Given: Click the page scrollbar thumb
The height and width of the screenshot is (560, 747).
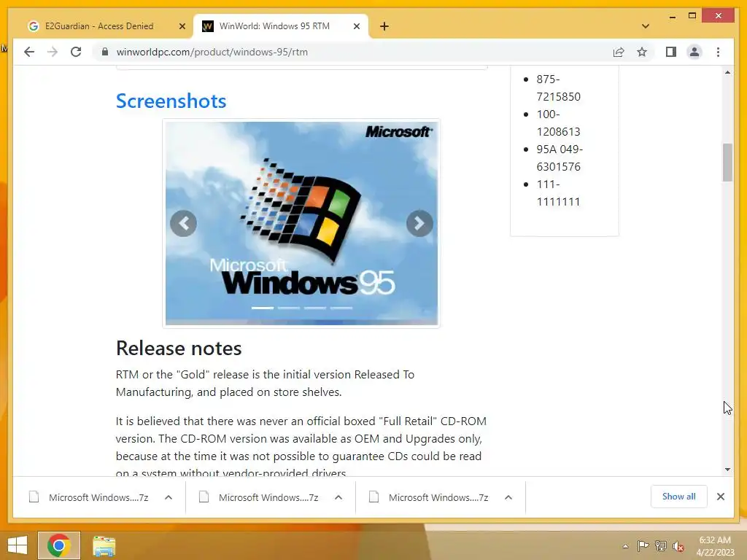Looking at the screenshot, I should [x=727, y=163].
